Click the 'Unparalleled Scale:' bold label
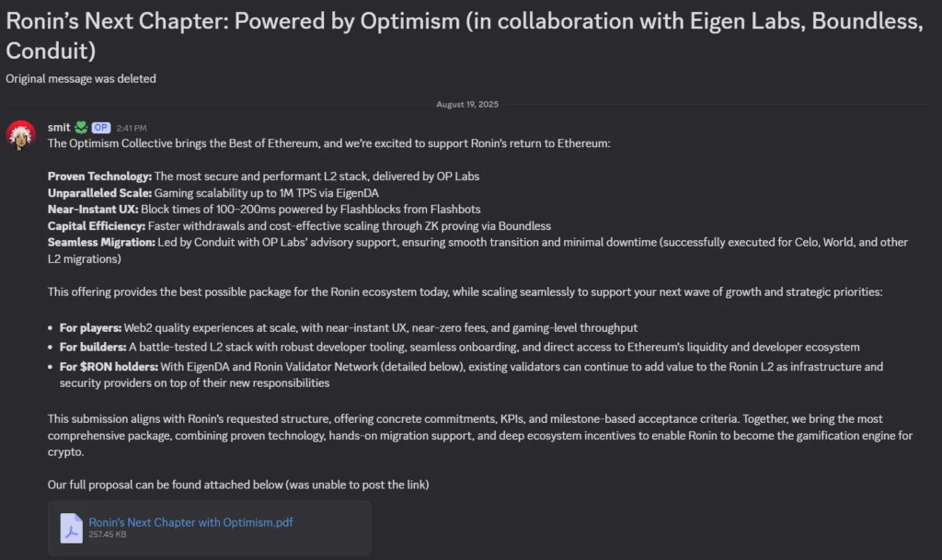The image size is (942, 560). [x=99, y=192]
